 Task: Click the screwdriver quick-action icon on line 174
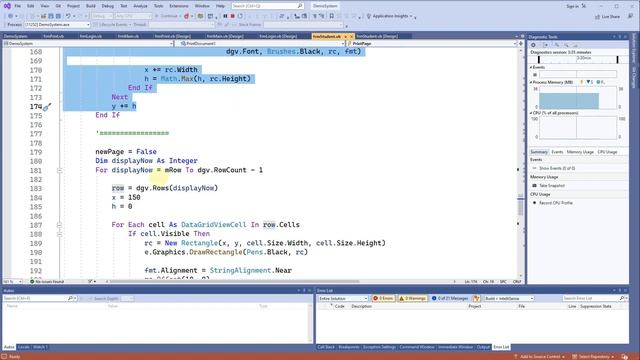pyautogui.click(x=47, y=107)
